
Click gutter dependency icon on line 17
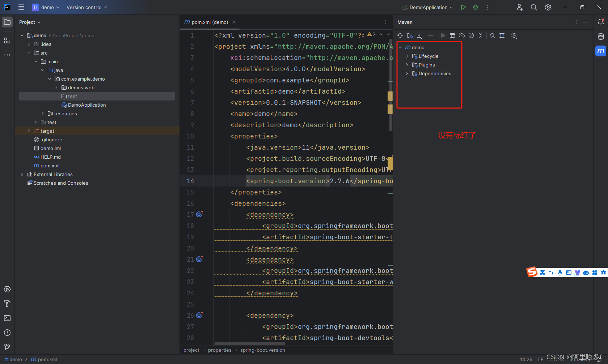click(200, 214)
